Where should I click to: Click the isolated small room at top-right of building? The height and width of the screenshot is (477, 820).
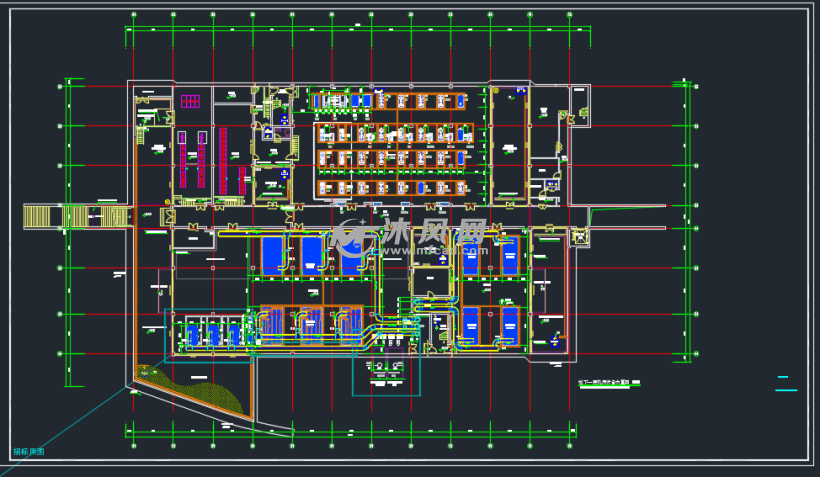tap(580, 104)
